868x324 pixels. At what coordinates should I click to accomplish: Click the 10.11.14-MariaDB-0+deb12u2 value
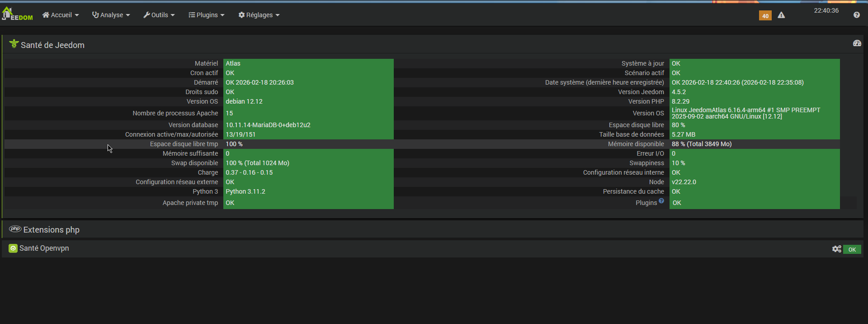tap(268, 125)
